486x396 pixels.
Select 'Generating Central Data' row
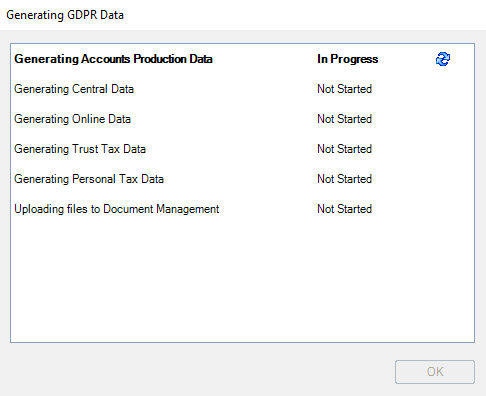pyautogui.click(x=242, y=89)
